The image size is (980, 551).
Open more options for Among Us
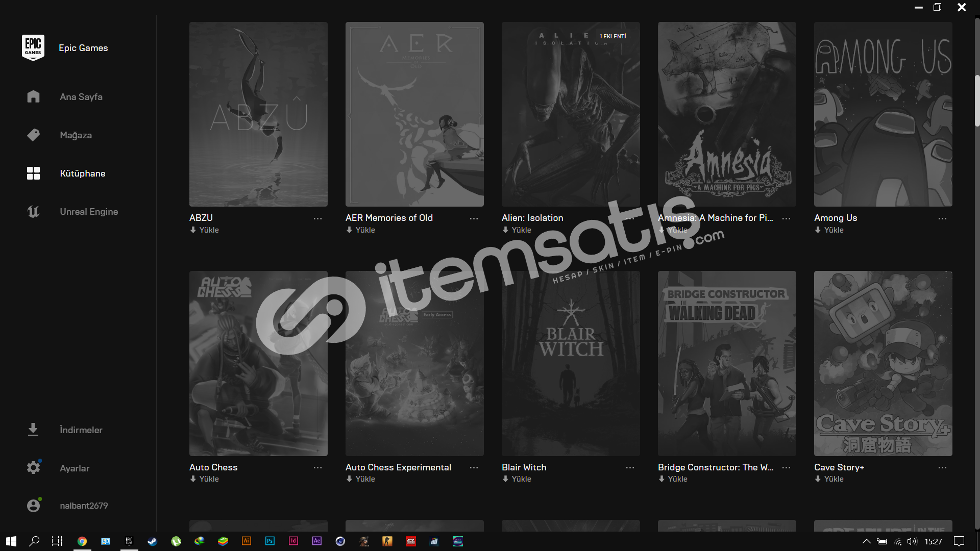point(942,218)
